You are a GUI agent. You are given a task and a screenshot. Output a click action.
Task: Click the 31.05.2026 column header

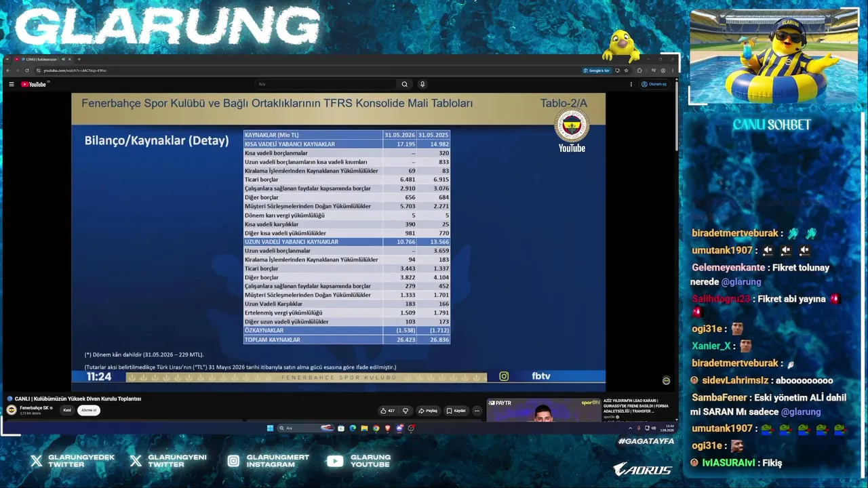point(400,135)
